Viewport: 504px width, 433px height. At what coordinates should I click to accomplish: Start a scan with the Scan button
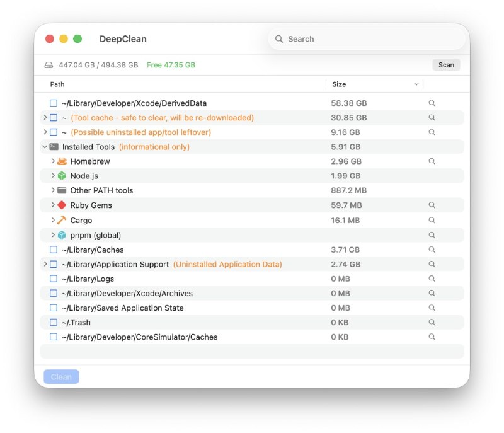coord(446,65)
